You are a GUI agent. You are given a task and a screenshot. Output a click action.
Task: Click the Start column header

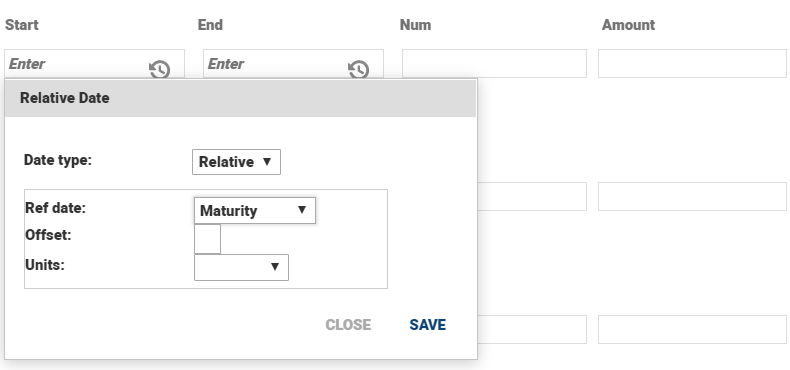point(22,25)
